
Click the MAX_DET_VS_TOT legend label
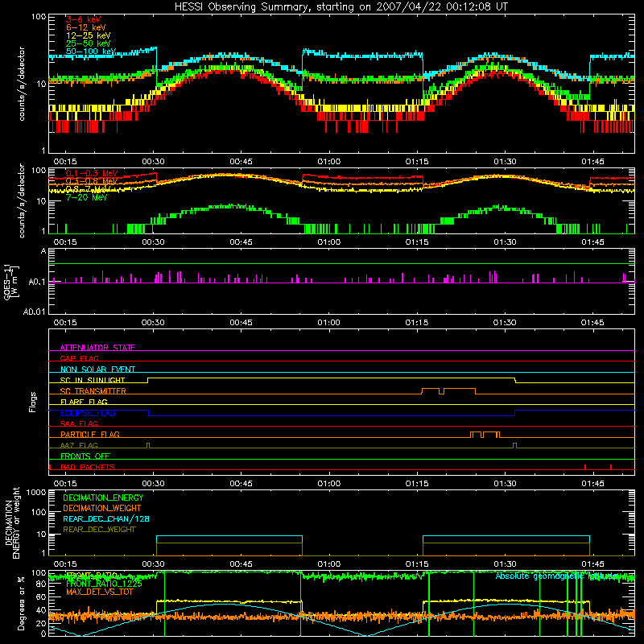pyautogui.click(x=99, y=592)
